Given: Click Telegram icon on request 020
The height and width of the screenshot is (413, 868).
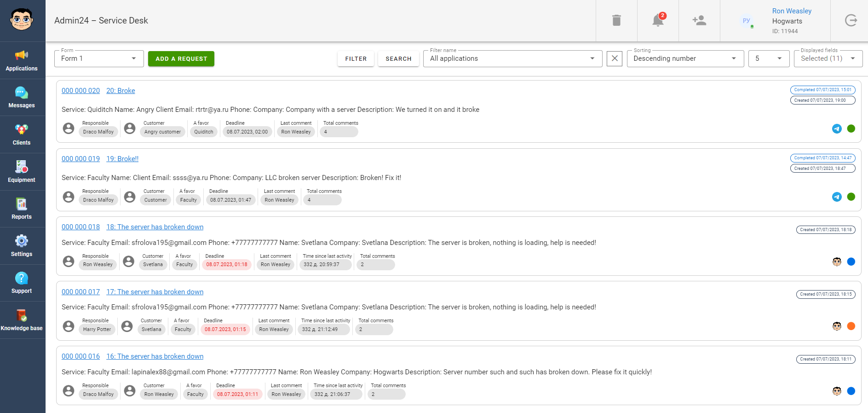Looking at the screenshot, I should point(837,128).
